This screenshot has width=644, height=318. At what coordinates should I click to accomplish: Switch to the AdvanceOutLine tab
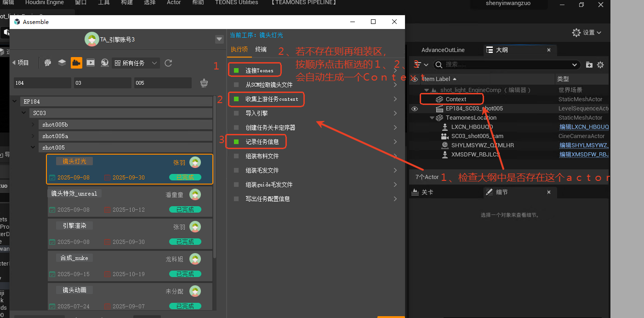pyautogui.click(x=443, y=50)
